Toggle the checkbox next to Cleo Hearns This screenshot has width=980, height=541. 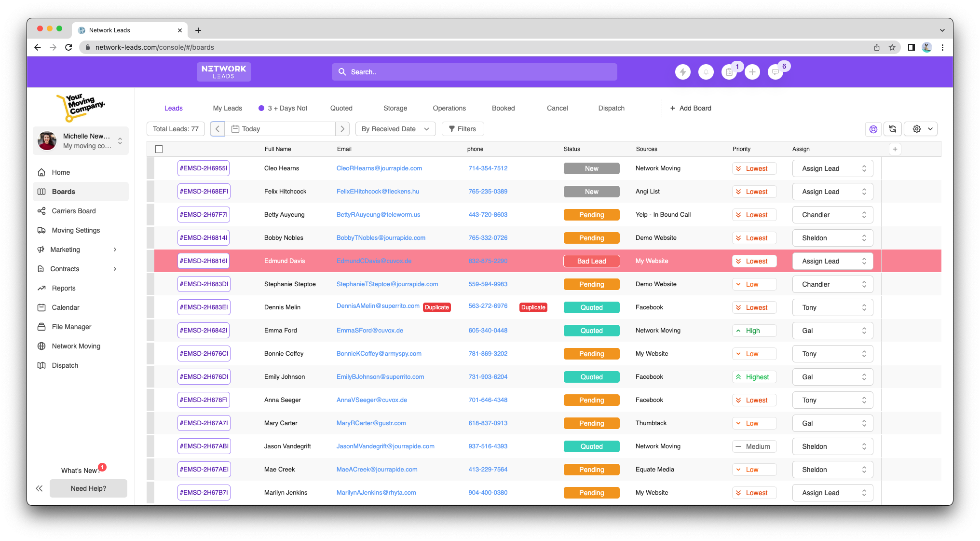(159, 168)
